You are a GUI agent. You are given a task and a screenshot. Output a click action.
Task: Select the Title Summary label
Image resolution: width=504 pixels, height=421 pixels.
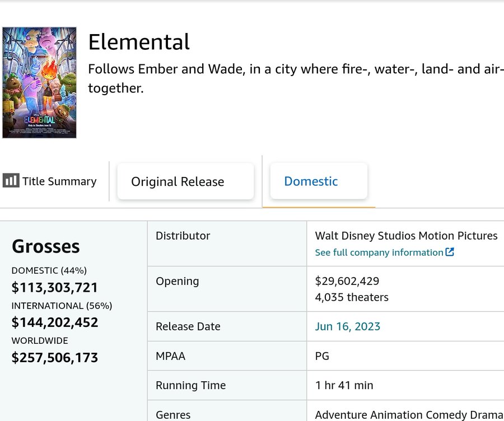59,181
